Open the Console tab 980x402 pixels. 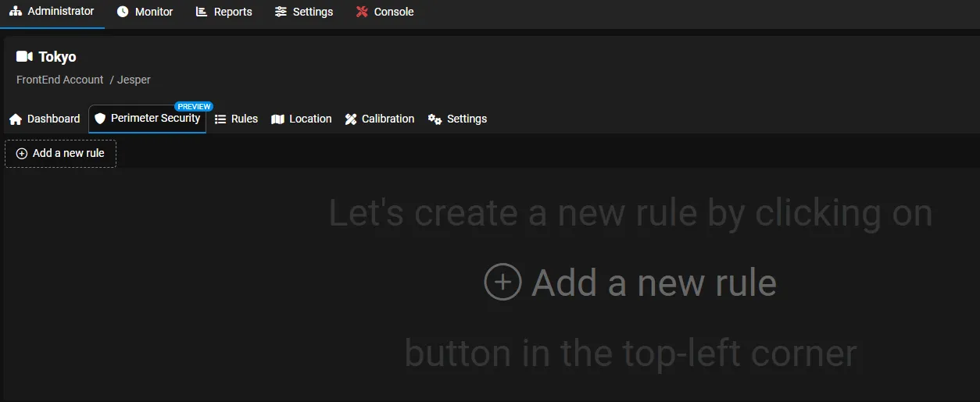click(x=384, y=12)
